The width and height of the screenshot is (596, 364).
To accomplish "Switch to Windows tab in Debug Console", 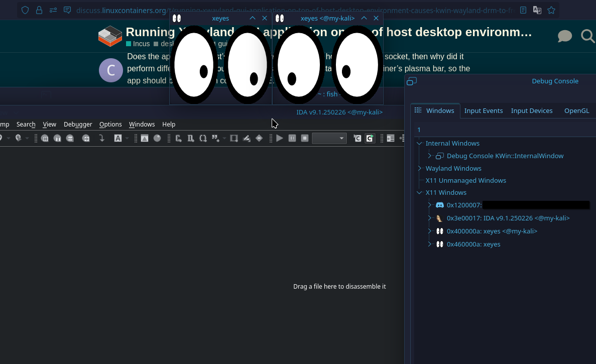I will pyautogui.click(x=435, y=110).
